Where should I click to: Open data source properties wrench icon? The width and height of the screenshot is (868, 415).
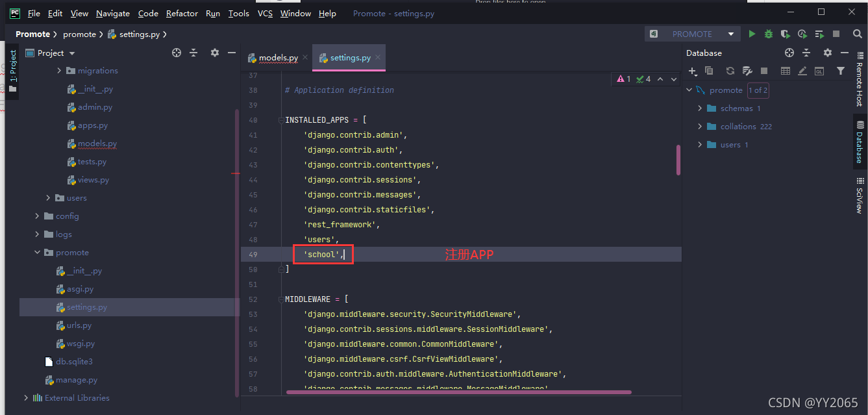(747, 71)
